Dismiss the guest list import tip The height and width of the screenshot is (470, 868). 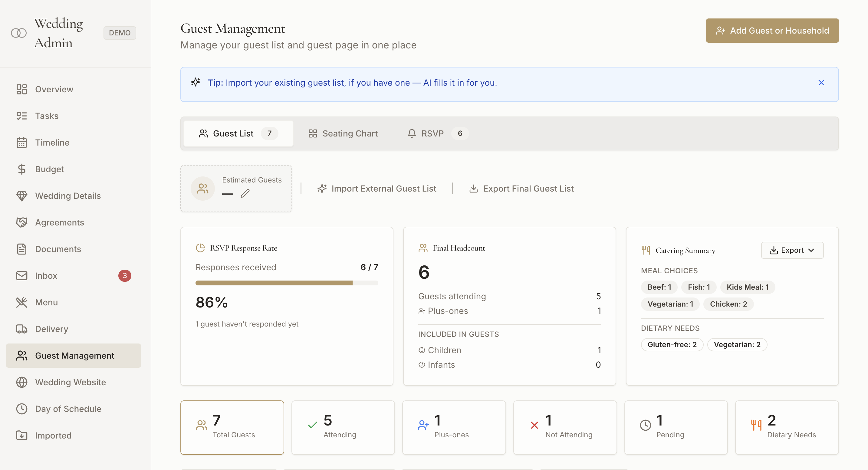coord(821,83)
